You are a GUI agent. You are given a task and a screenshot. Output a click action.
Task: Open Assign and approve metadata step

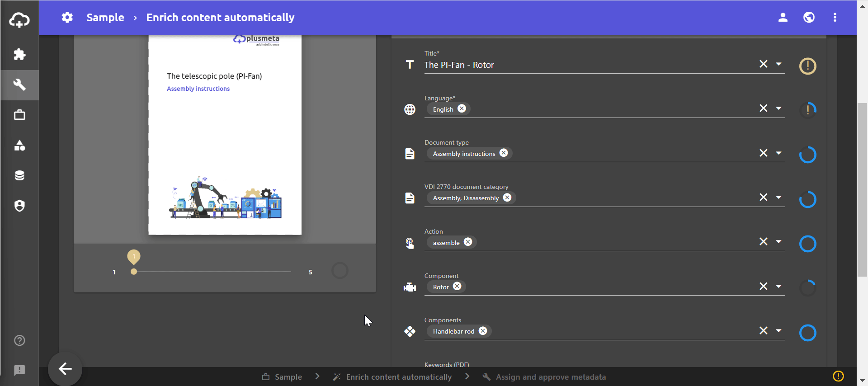[544, 377]
